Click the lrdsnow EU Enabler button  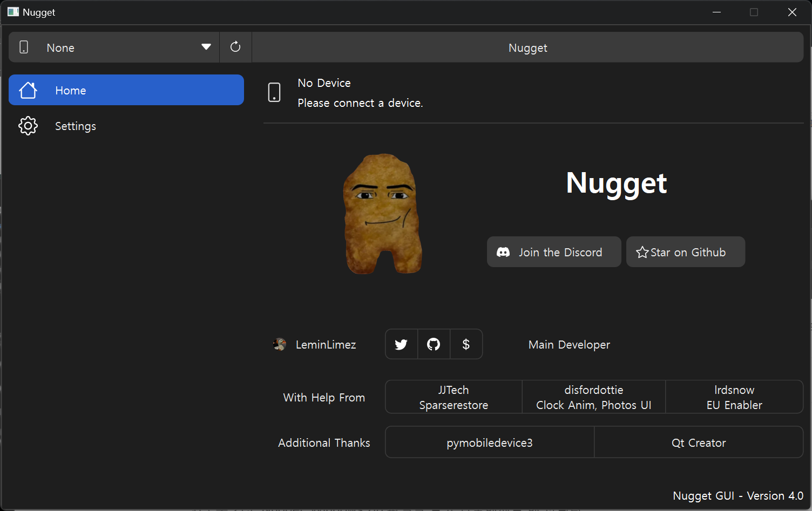734,397
